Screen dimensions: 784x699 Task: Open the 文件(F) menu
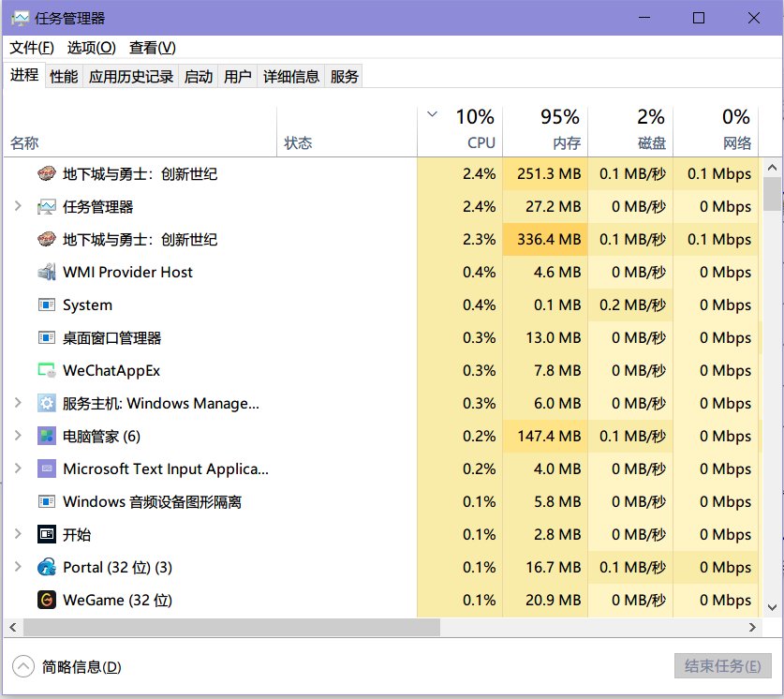[x=32, y=48]
